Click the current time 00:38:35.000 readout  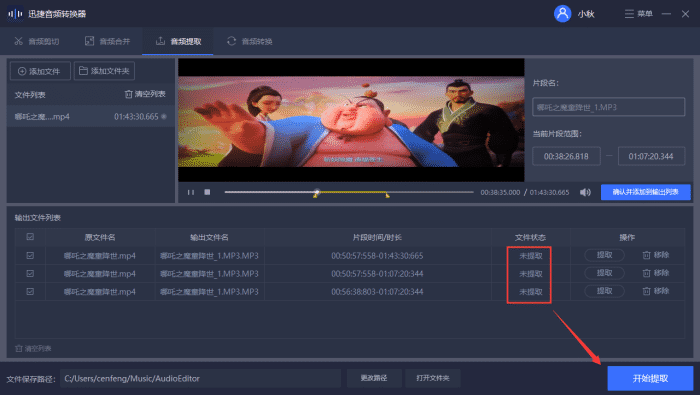tap(500, 192)
